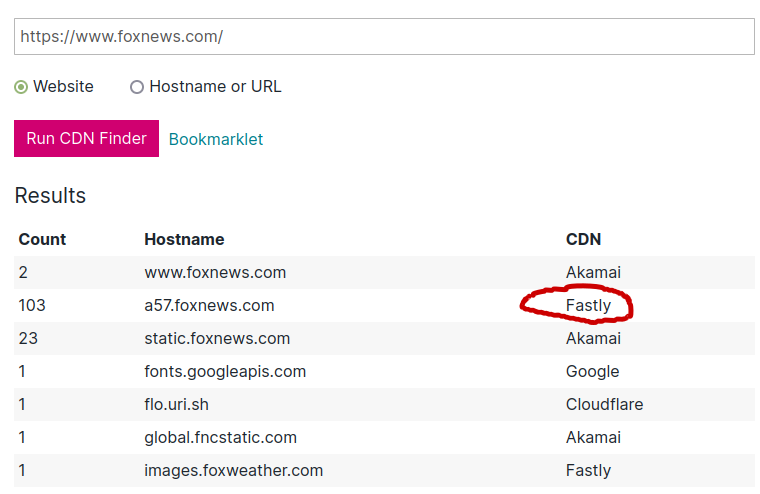This screenshot has width=760, height=494.
Task: Select the Website radio button
Action: pos(21,87)
